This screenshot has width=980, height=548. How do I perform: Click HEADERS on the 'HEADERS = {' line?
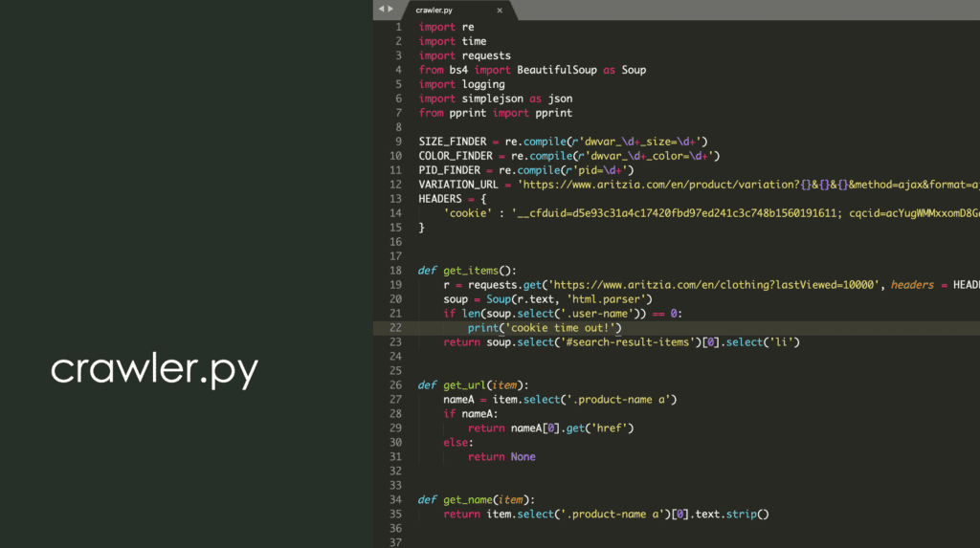tap(440, 199)
